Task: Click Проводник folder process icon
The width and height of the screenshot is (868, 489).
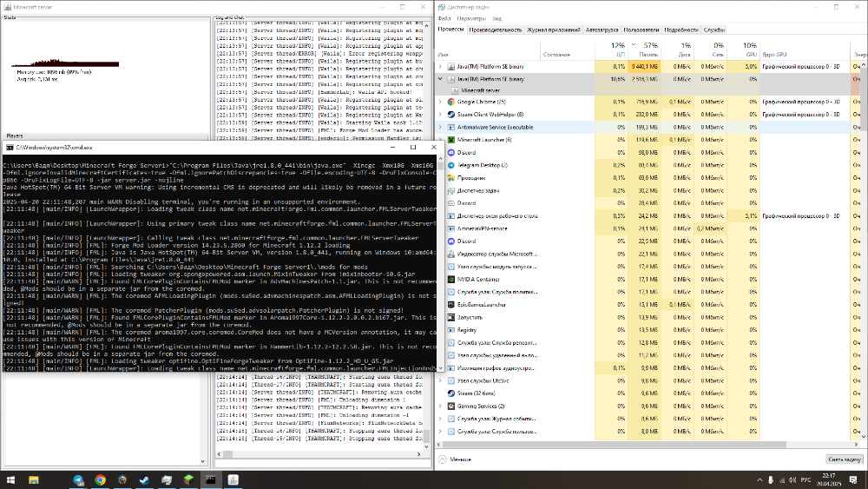Action: (451, 178)
